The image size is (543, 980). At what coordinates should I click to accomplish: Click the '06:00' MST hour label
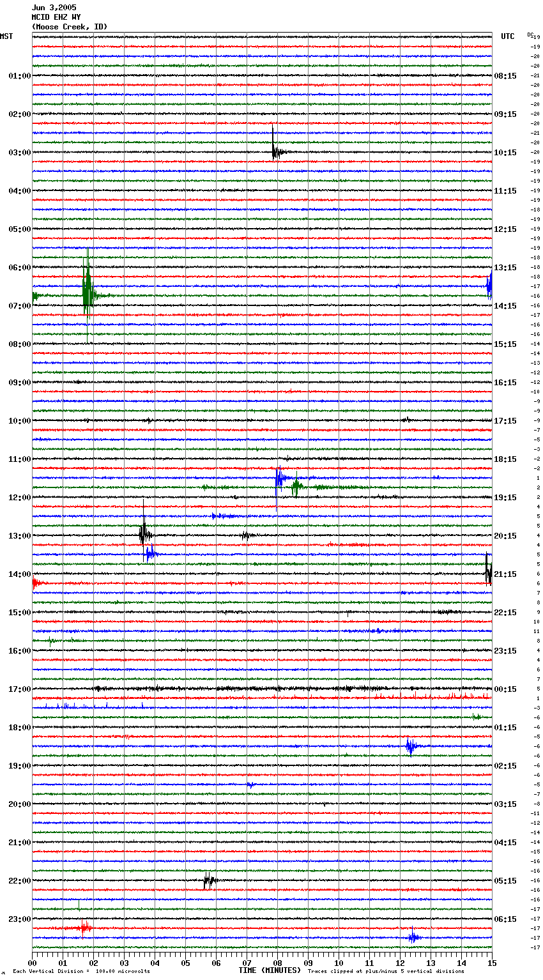19,268
